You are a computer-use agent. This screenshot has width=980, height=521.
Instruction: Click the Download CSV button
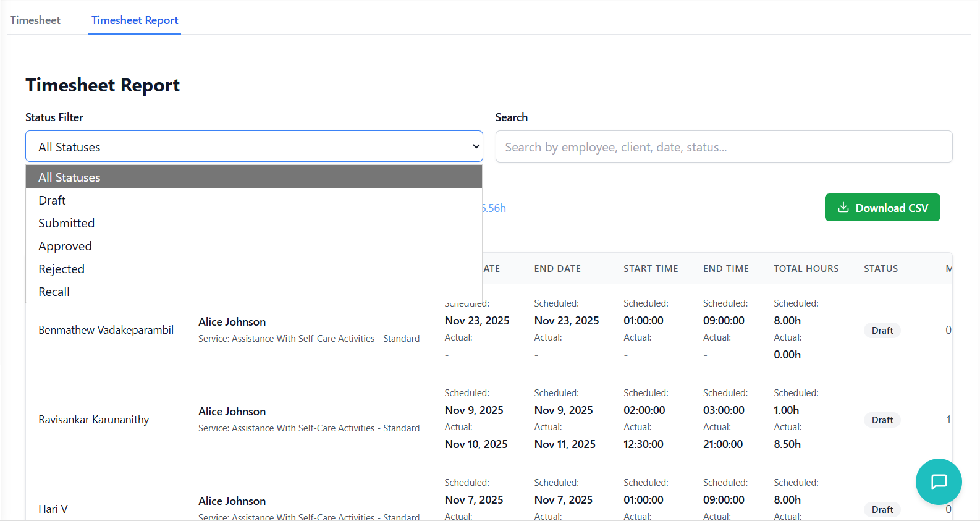pyautogui.click(x=882, y=208)
